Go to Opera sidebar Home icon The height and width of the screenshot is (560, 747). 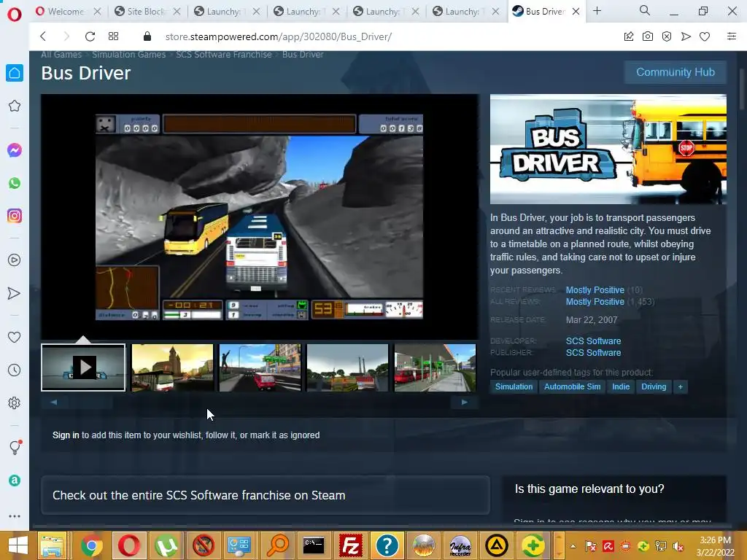(x=15, y=73)
